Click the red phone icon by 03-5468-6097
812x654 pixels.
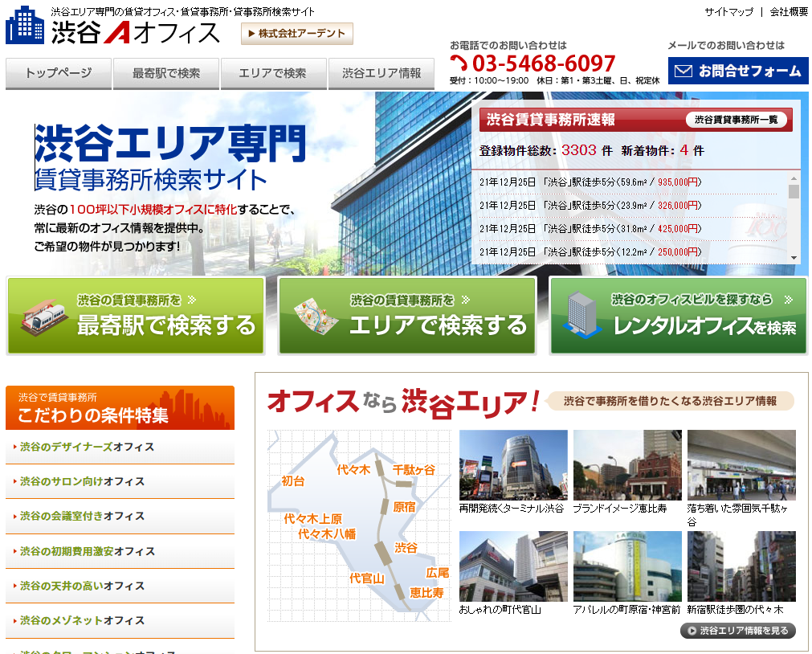[459, 63]
